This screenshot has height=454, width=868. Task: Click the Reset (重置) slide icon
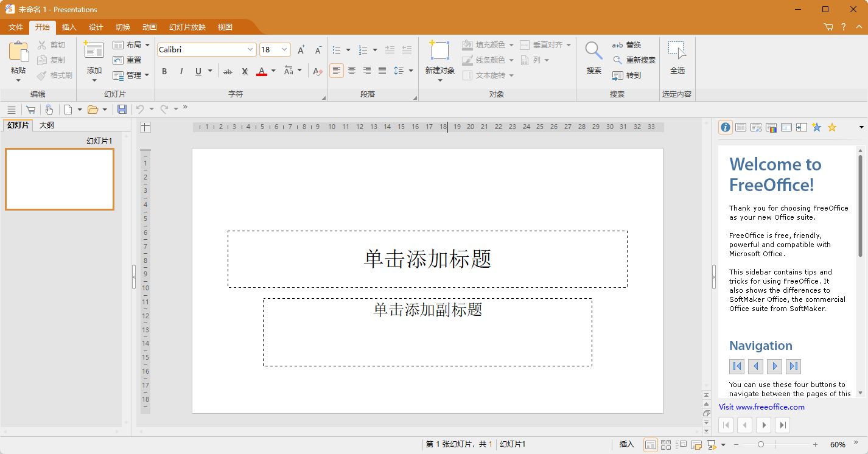[x=127, y=60]
